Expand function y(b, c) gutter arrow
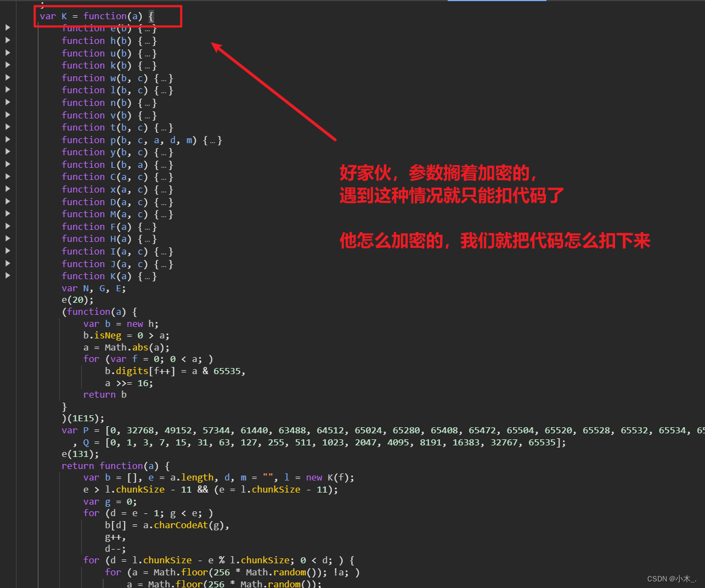Screen dimensions: 705x588 pyautogui.click(x=8, y=151)
